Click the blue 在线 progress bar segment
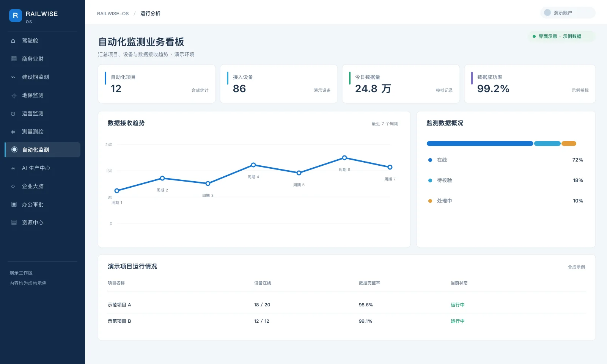 pos(480,144)
